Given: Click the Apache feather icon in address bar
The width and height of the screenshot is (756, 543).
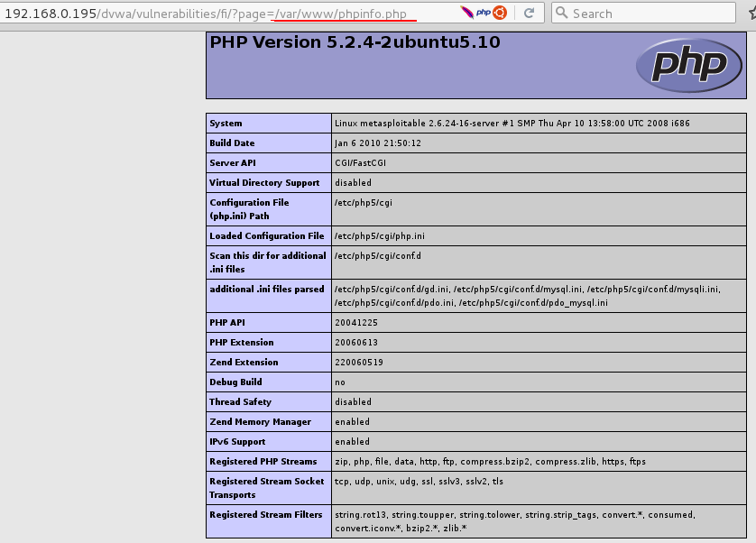Looking at the screenshot, I should [x=466, y=12].
